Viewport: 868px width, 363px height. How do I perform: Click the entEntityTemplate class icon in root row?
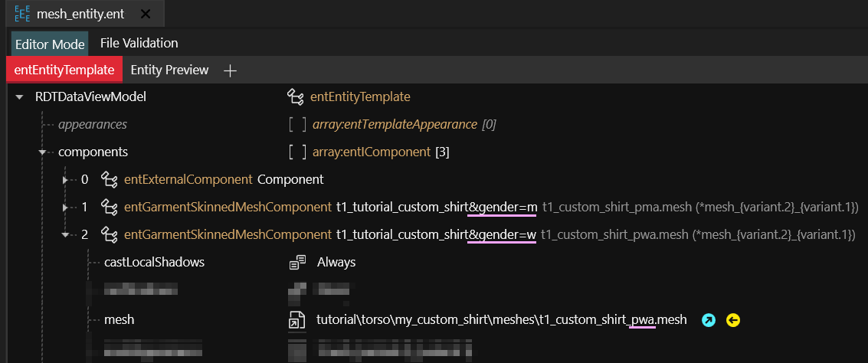(296, 96)
